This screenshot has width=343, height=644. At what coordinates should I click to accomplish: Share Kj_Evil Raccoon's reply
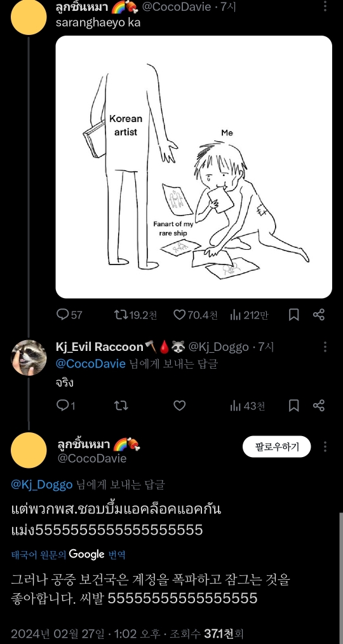click(x=319, y=406)
